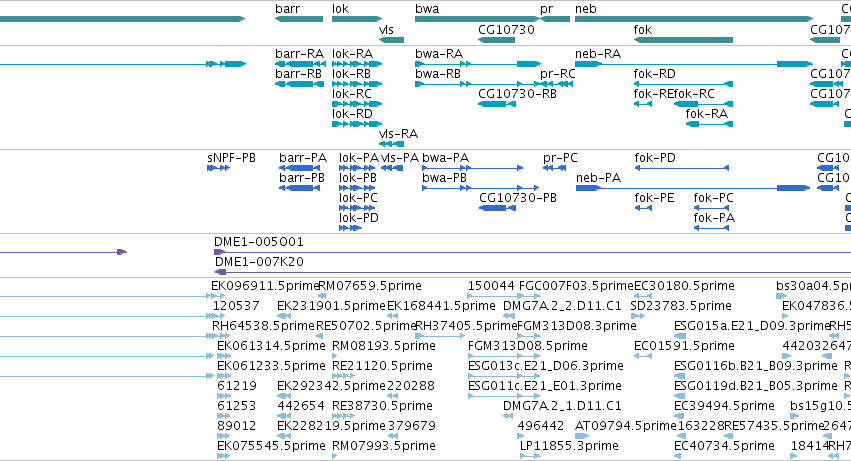Click the neb-PA protein label
Viewport: 851px width, 461px height.
pos(598,178)
